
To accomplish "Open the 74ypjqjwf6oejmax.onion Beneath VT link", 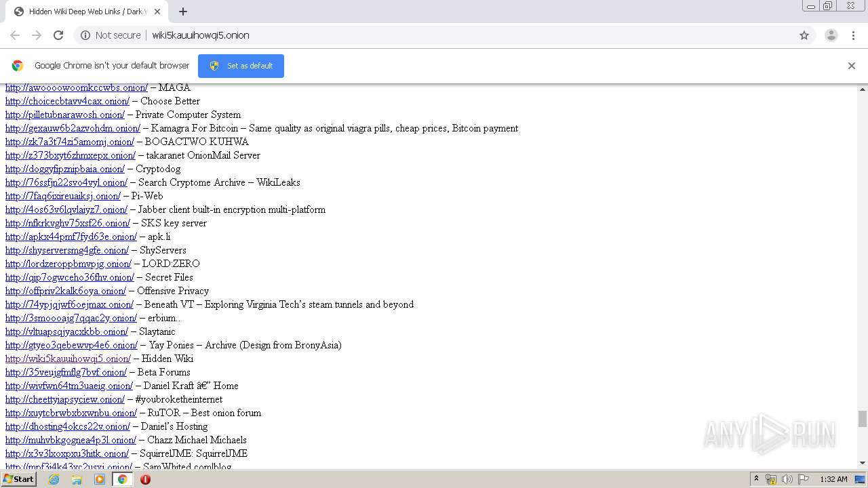I will [x=70, y=304].
